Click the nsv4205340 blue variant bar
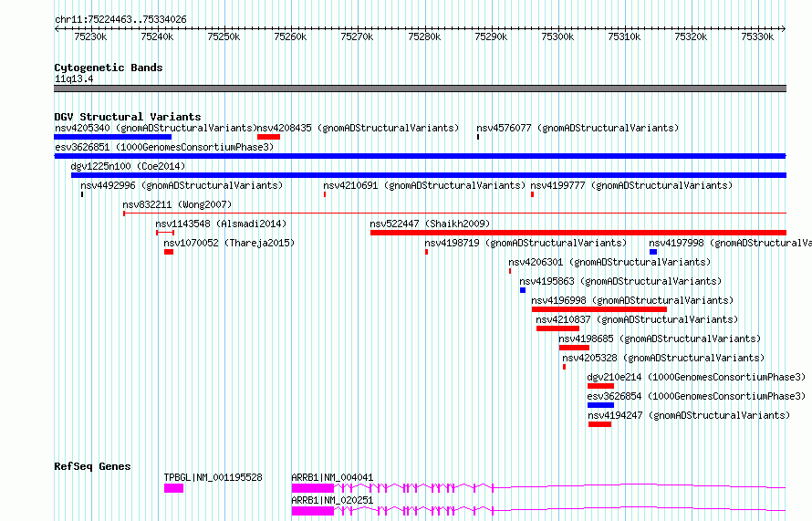Screen dimensions: 812x521 [113, 137]
